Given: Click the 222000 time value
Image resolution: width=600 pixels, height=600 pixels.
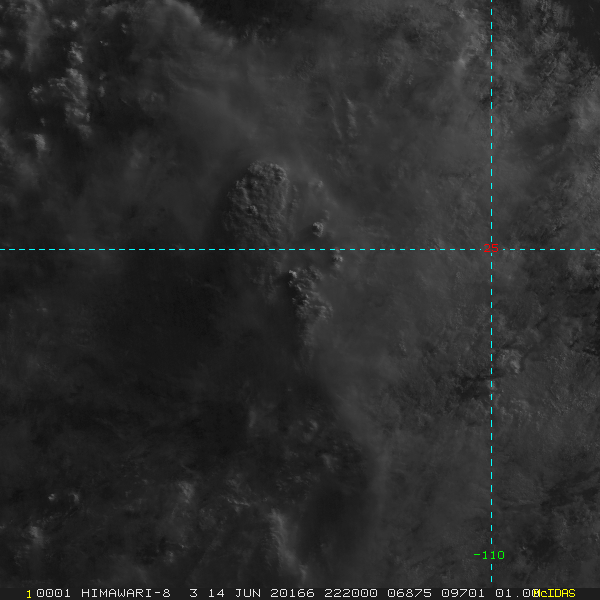Looking at the screenshot, I should point(351,593).
